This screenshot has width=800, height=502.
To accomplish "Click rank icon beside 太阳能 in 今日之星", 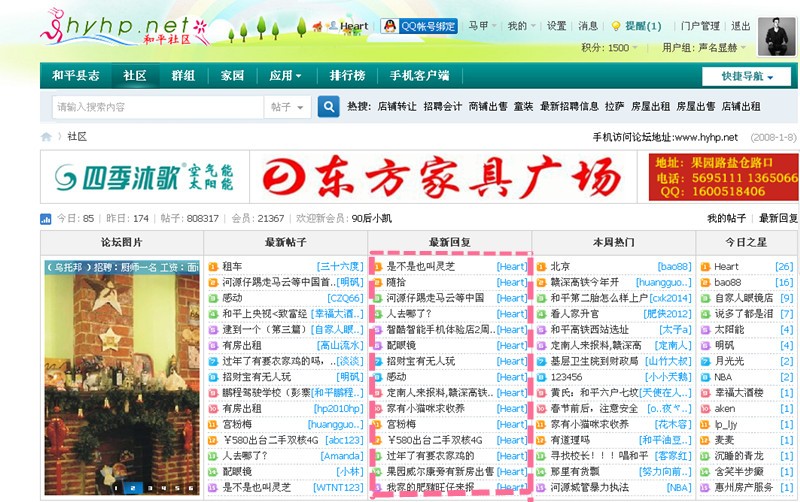I will [x=706, y=330].
